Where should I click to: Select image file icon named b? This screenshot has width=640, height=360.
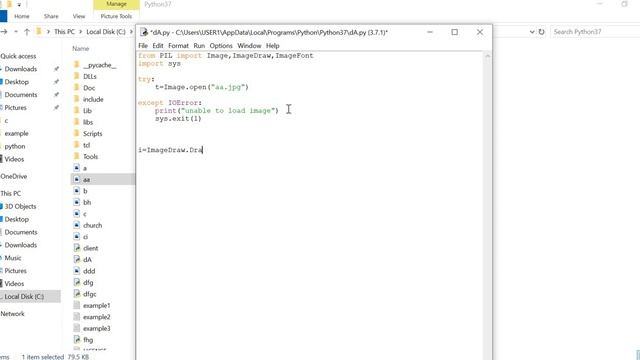coord(76,191)
